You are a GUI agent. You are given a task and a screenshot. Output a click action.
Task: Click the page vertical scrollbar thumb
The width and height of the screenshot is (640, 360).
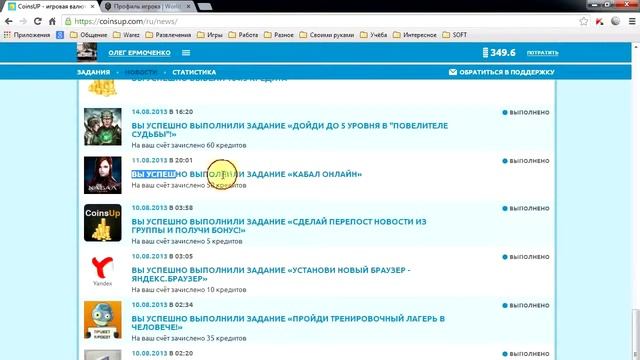(635, 333)
